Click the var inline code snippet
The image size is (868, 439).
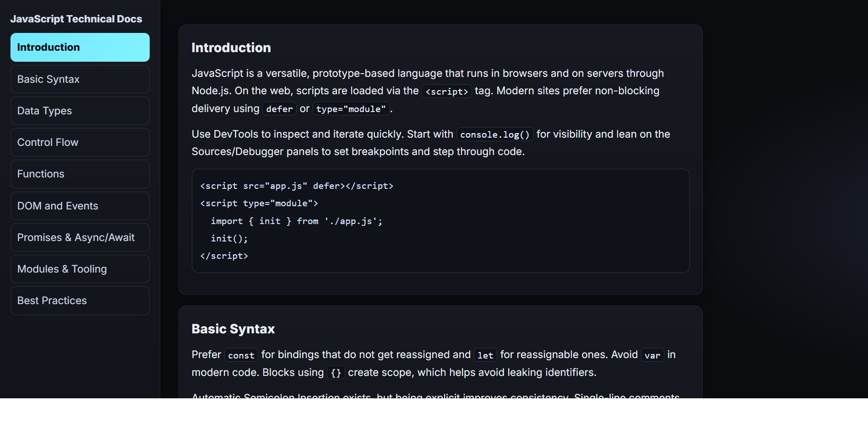(652, 355)
